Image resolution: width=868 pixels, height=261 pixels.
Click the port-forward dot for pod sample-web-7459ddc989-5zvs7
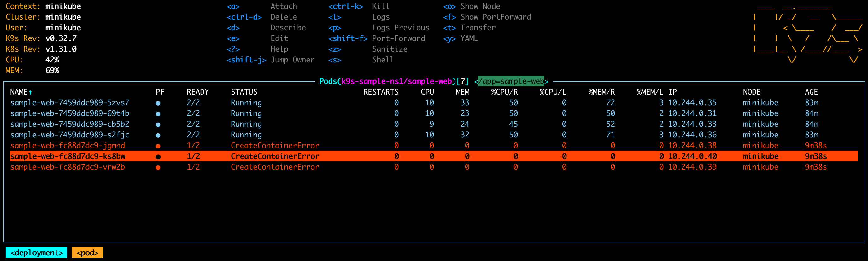point(158,103)
